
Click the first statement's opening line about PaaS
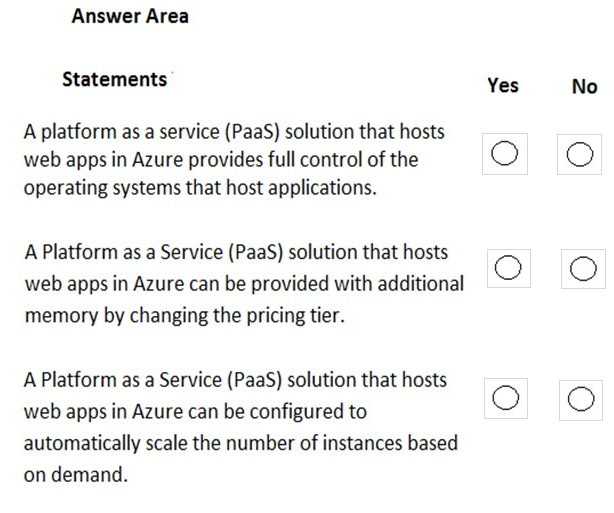pos(235,132)
